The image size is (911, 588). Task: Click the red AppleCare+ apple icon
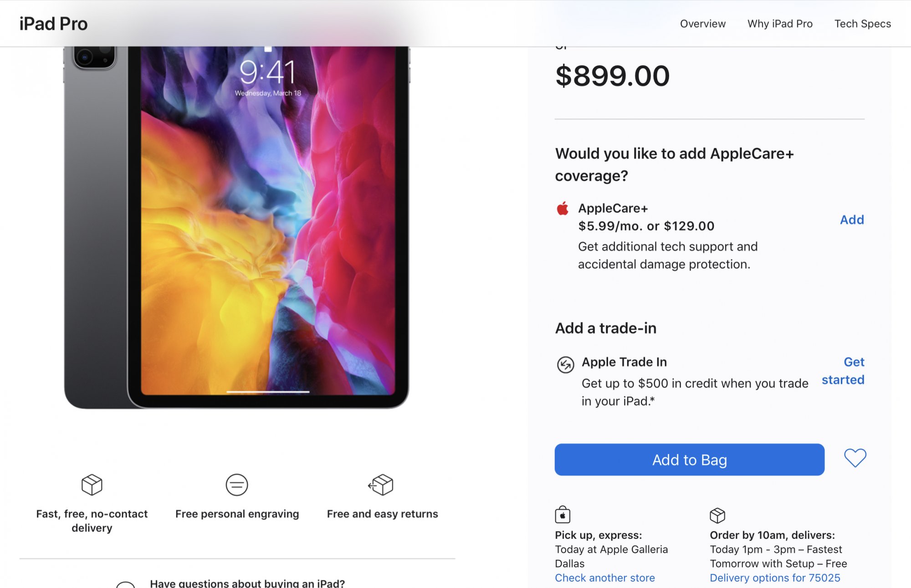pyautogui.click(x=563, y=209)
